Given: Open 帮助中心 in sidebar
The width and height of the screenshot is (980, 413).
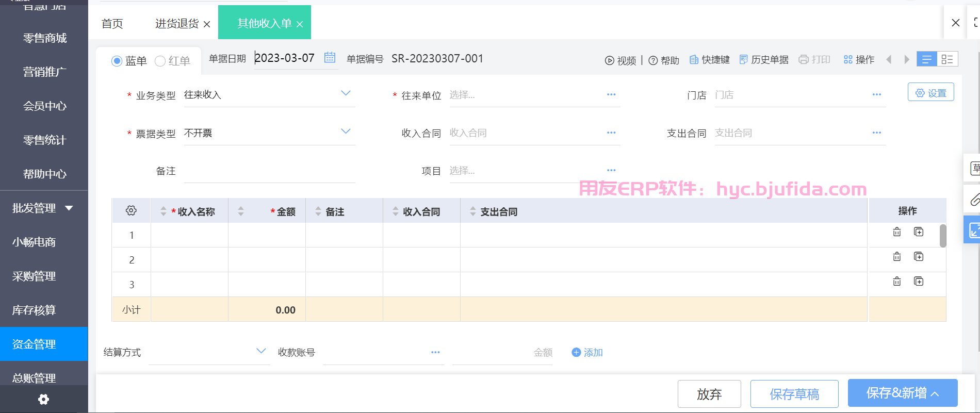Looking at the screenshot, I should (x=45, y=174).
